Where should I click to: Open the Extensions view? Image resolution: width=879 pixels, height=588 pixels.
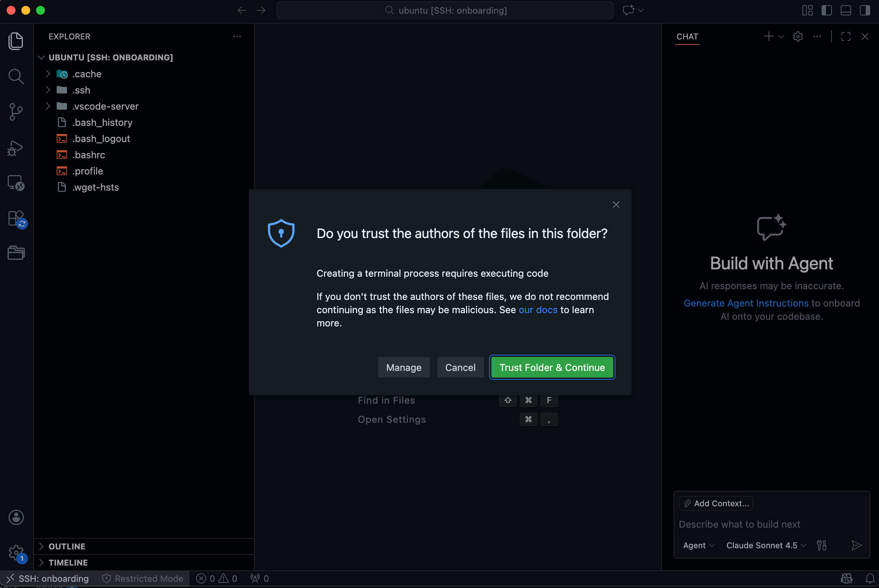tap(16, 218)
